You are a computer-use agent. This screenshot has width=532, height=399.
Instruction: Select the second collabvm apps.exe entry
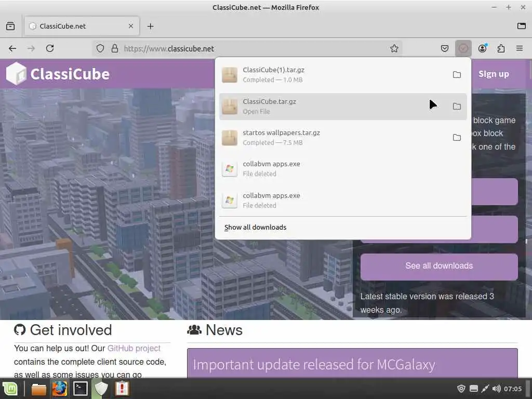(343, 200)
